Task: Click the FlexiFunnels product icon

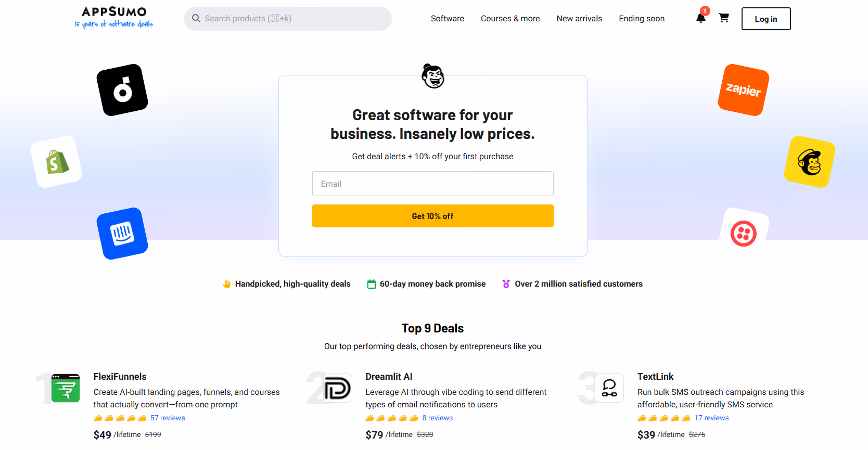Action: click(x=66, y=388)
